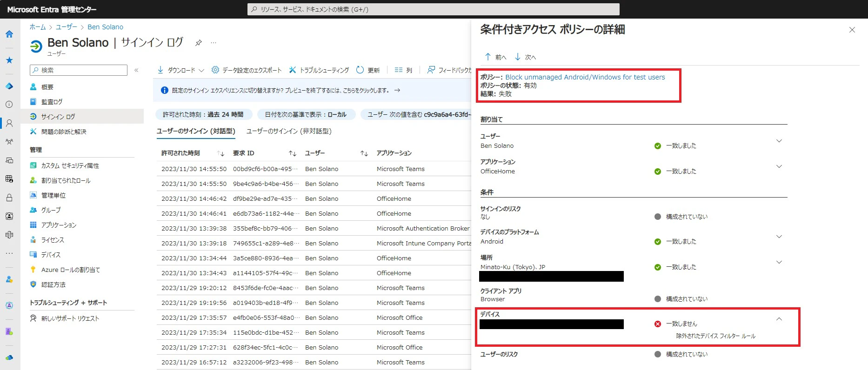Open sign-in row 2023/11/30 14:46:42 OfficeHome

pyautogui.click(x=314, y=198)
